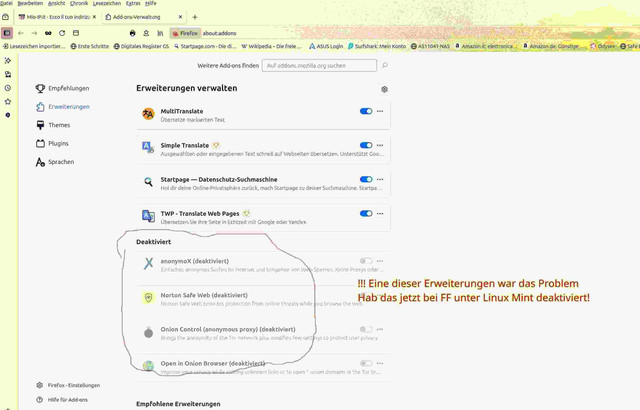Image resolution: width=640 pixels, height=410 pixels.
Task: Open Startpage more options menu
Action: pyautogui.click(x=380, y=180)
